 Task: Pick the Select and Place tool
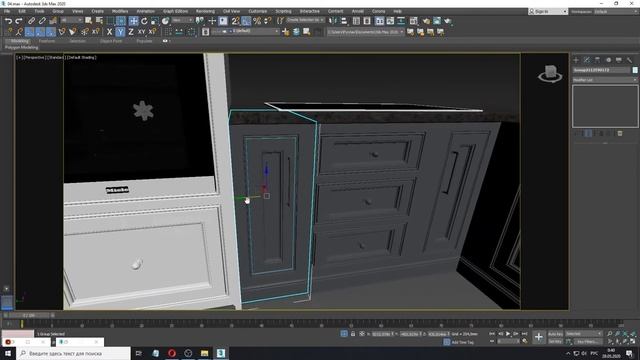165,20
